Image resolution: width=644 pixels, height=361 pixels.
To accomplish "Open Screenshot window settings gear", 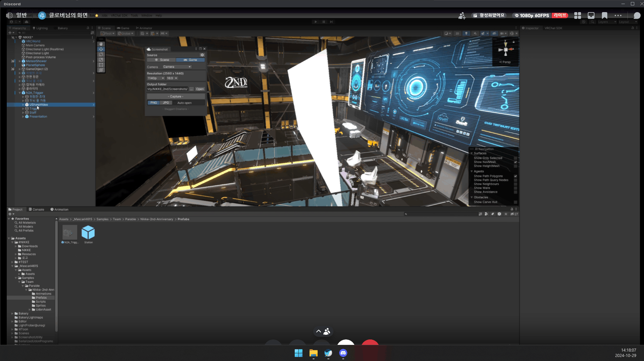I will (202, 55).
